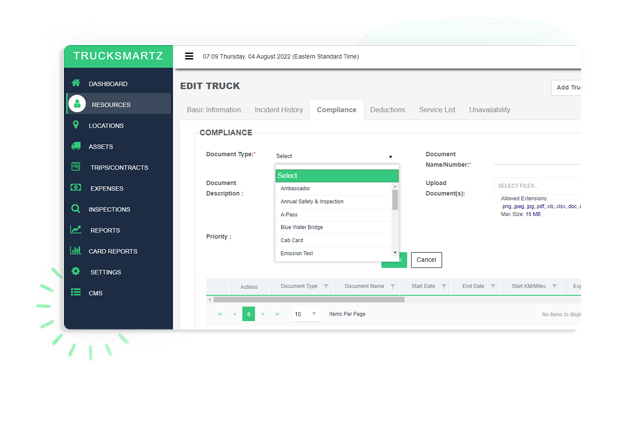Go to next page of grid
Viewport: 630px width, 434px height.
point(263,314)
